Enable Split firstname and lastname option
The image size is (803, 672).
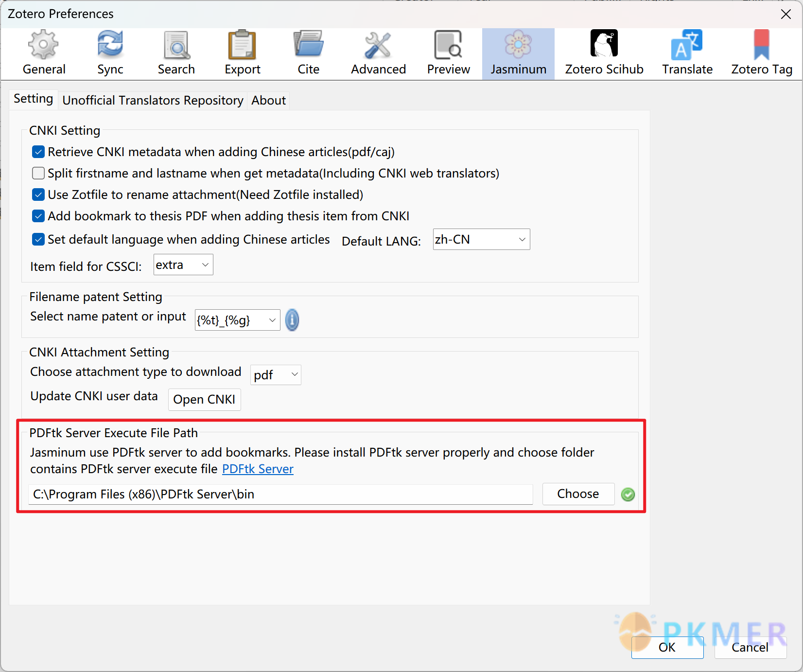(38, 174)
